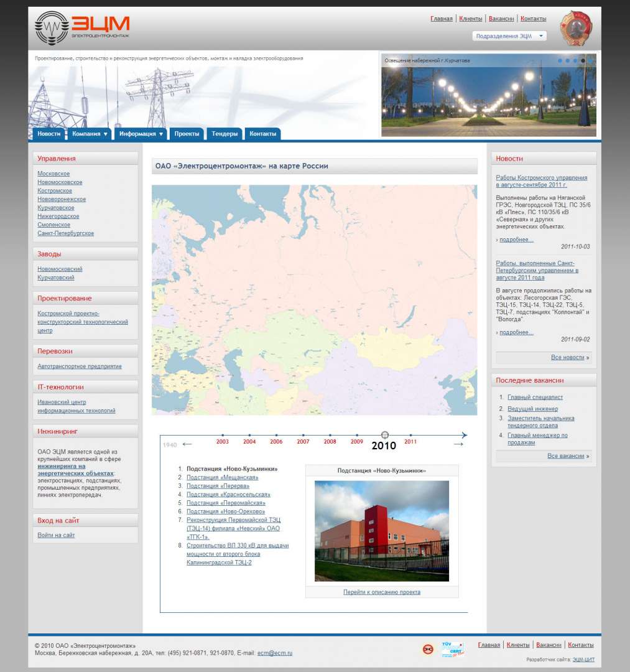This screenshot has height=672, width=630.
Task: Click Вакансии link in top header
Action: click(x=501, y=19)
